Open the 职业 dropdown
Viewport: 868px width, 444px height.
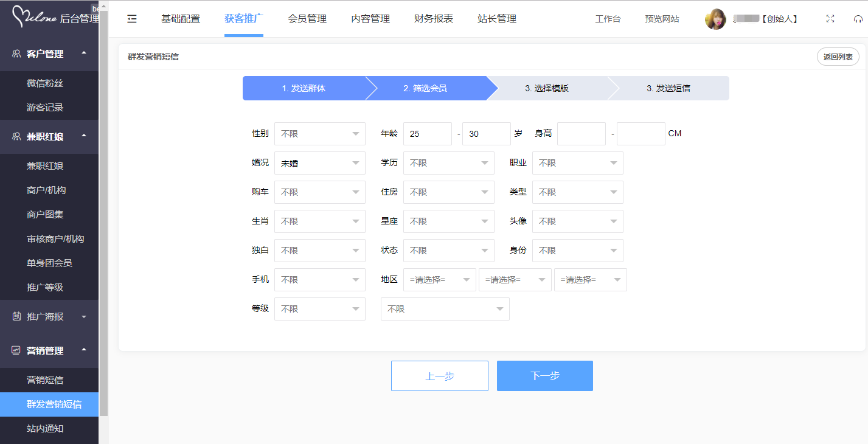pyautogui.click(x=578, y=163)
